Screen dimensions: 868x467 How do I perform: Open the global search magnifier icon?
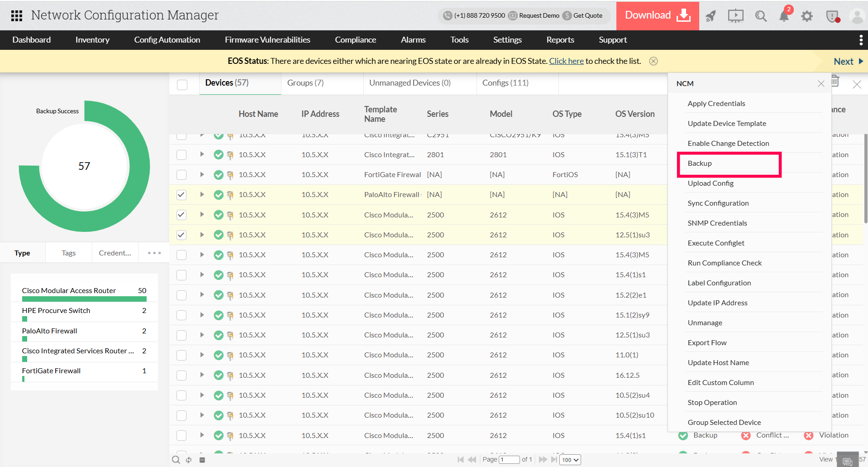click(761, 16)
